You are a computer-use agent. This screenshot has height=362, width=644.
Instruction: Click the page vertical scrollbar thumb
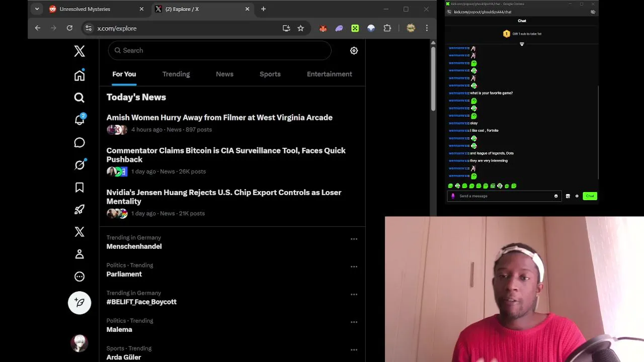433,79
